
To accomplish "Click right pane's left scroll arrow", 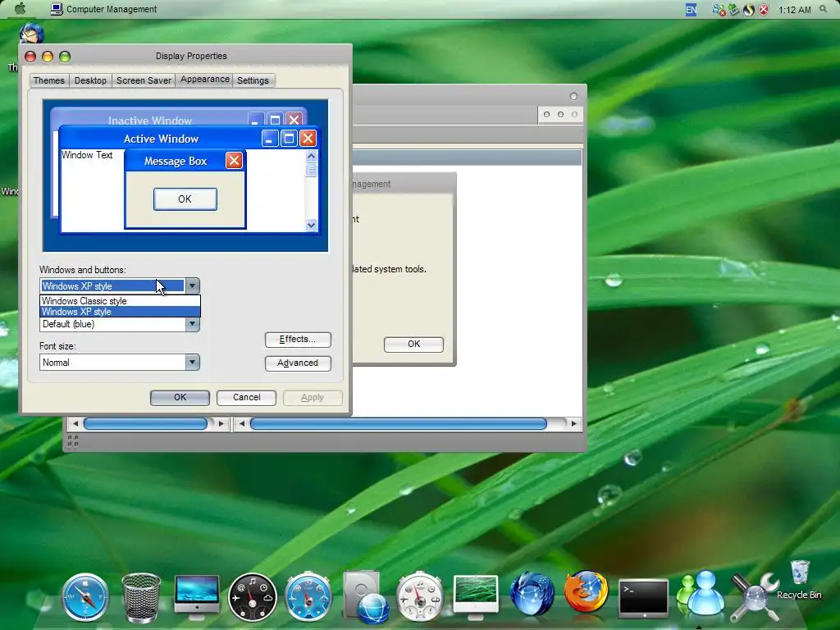I will (242, 424).
